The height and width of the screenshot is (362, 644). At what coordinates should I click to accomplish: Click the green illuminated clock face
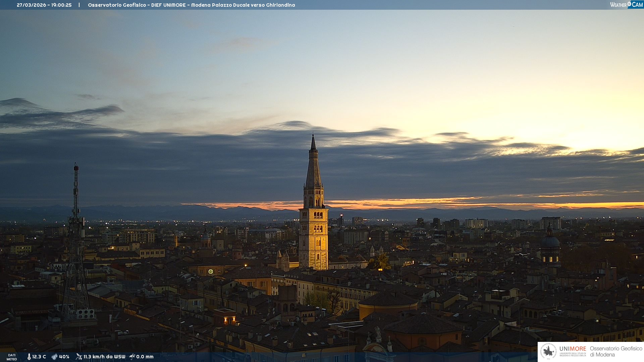click(x=211, y=271)
